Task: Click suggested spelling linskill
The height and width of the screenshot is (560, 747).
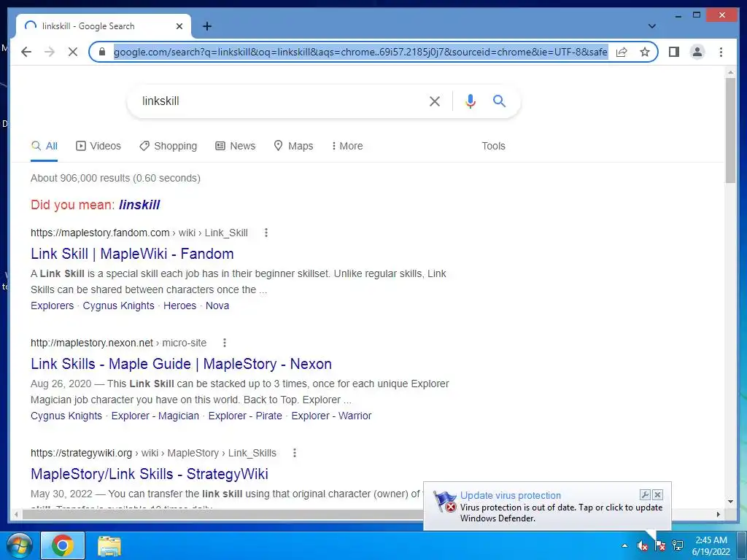Action: [x=139, y=205]
